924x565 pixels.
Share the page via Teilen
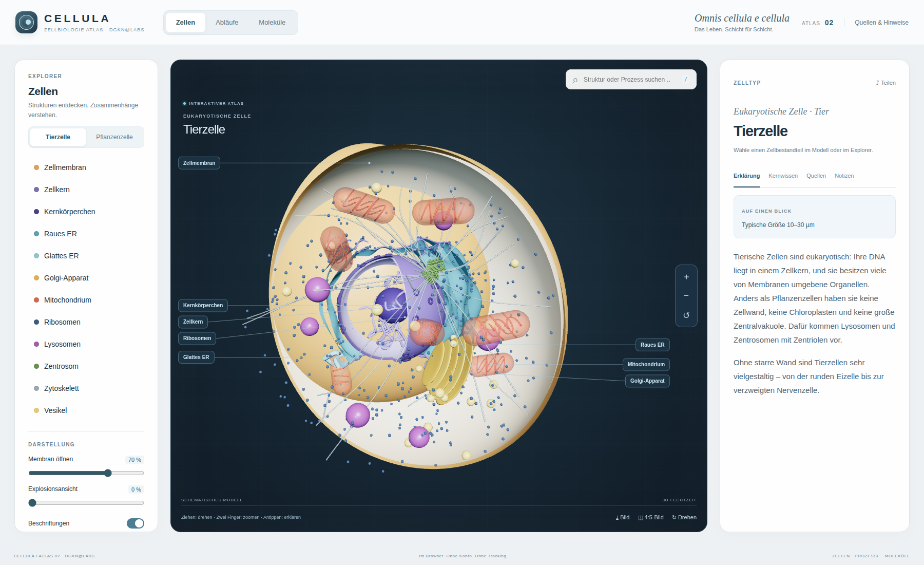[x=885, y=83]
